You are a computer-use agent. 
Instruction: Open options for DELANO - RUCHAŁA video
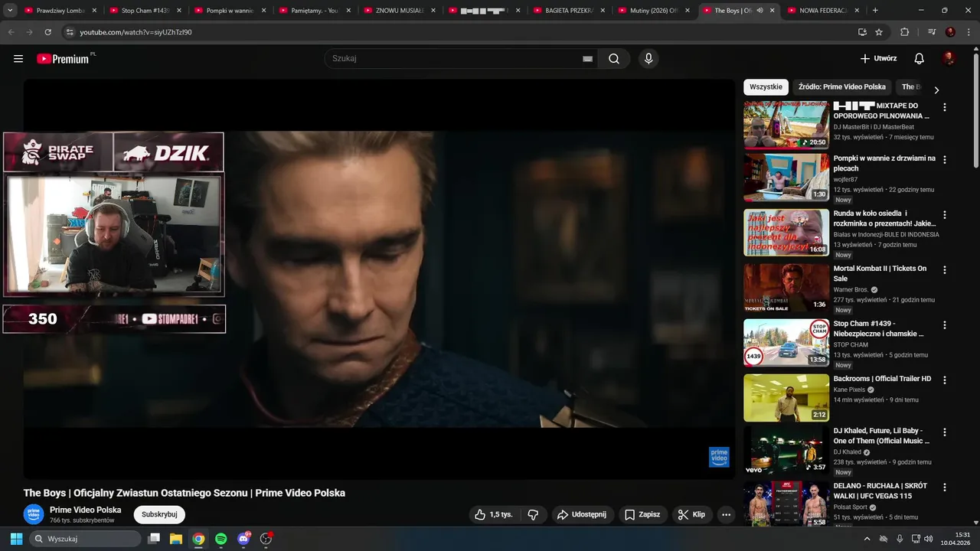click(x=944, y=487)
